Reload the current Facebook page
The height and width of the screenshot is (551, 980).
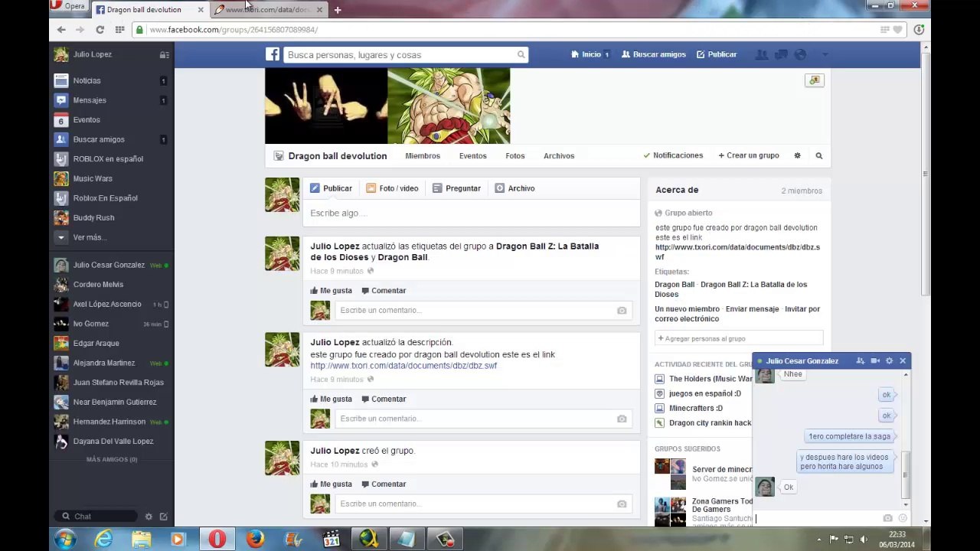100,30
